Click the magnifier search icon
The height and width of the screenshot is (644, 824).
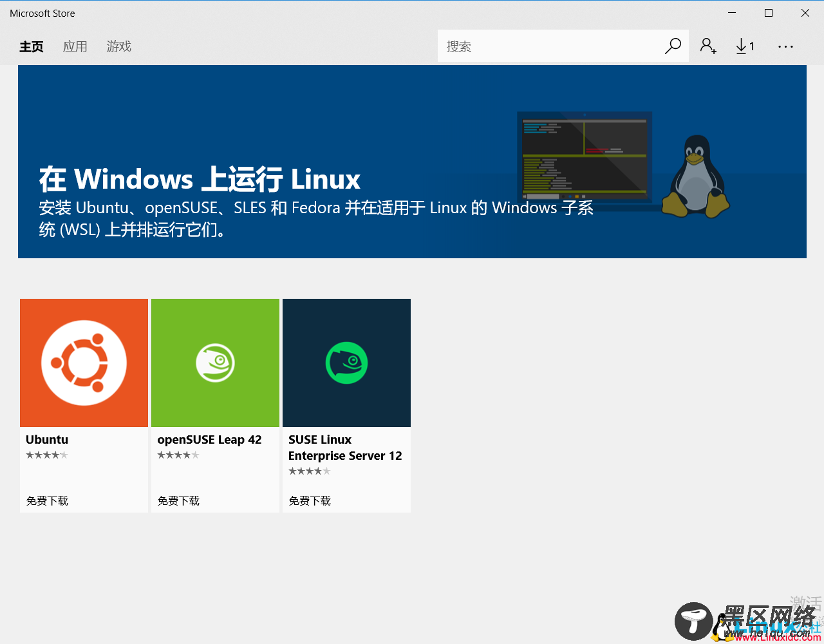pyautogui.click(x=673, y=46)
